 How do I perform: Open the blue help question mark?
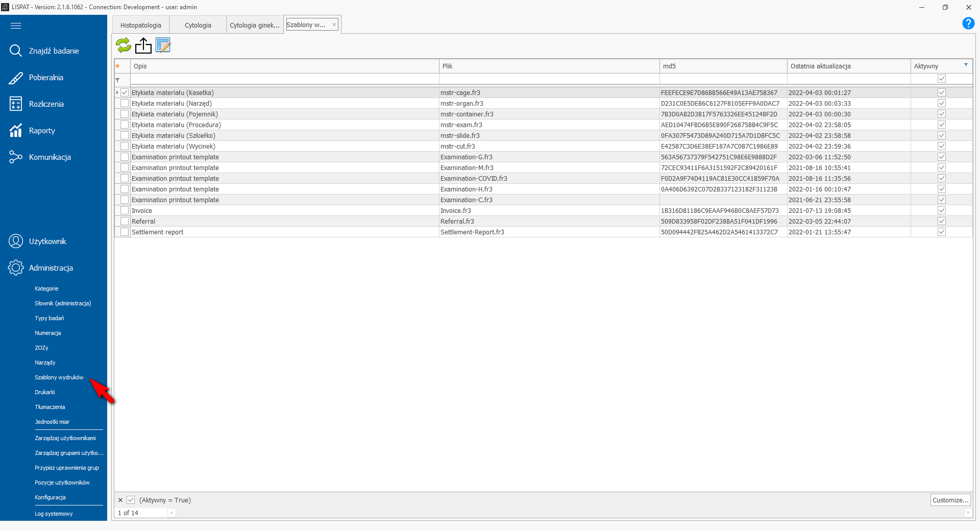968,23
